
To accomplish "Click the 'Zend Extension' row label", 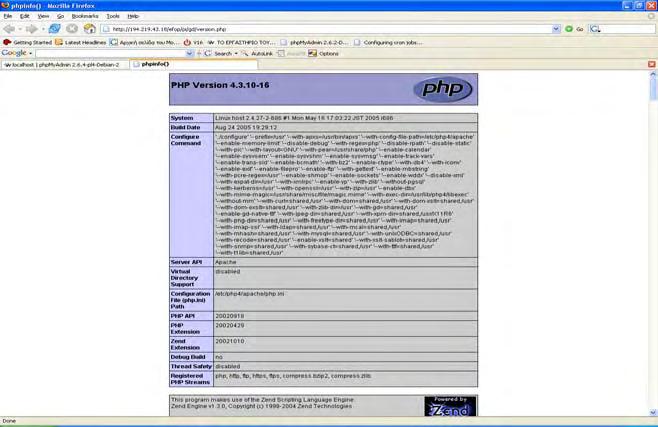I will pyautogui.click(x=185, y=344).
